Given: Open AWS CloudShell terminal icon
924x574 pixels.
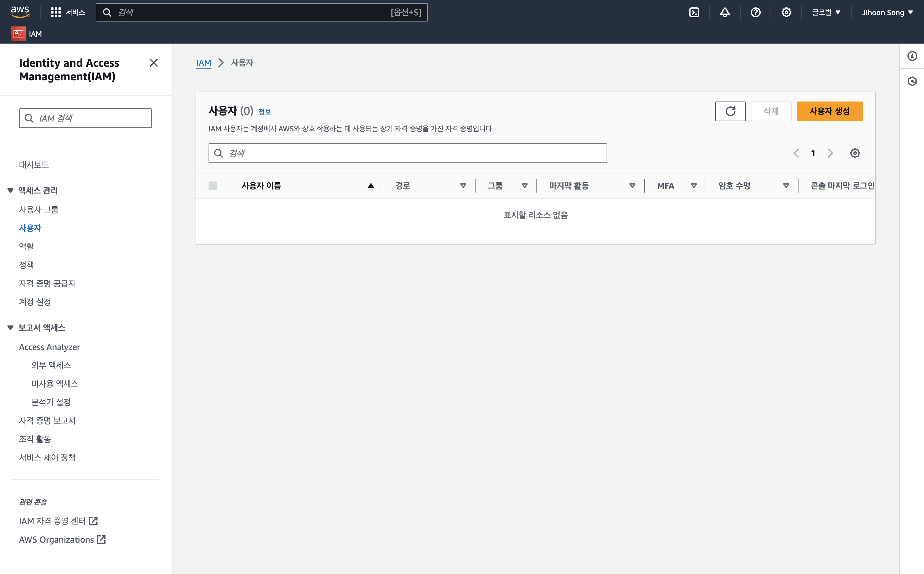Looking at the screenshot, I should (x=694, y=13).
